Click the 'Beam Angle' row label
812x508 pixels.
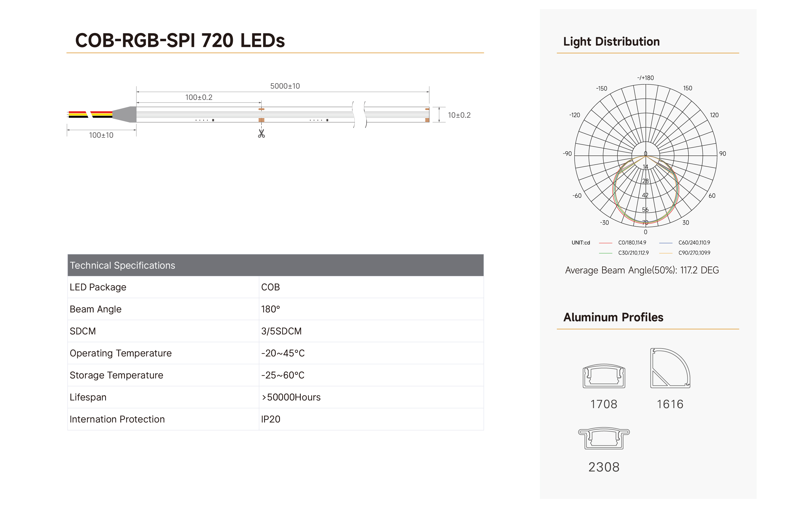[x=96, y=309]
